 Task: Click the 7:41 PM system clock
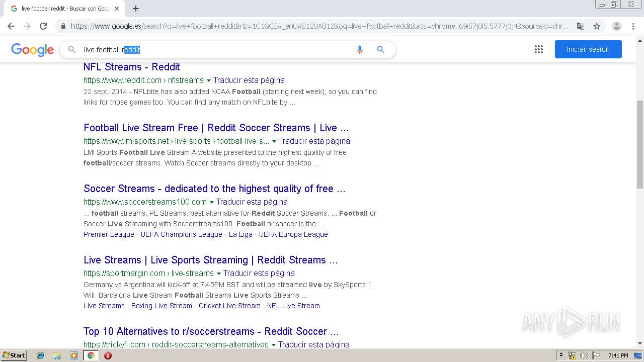[618, 355]
